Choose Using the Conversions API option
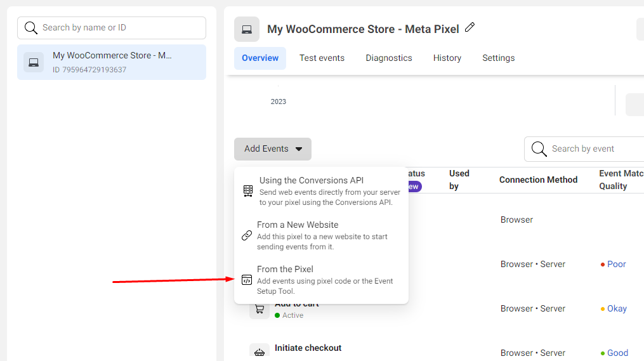Image resolution: width=644 pixels, height=361 pixels. click(x=321, y=191)
